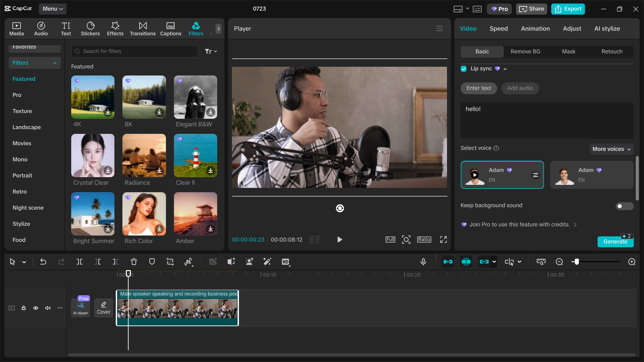
Task: Delete the selected clip using the trash icon
Action: point(134,262)
